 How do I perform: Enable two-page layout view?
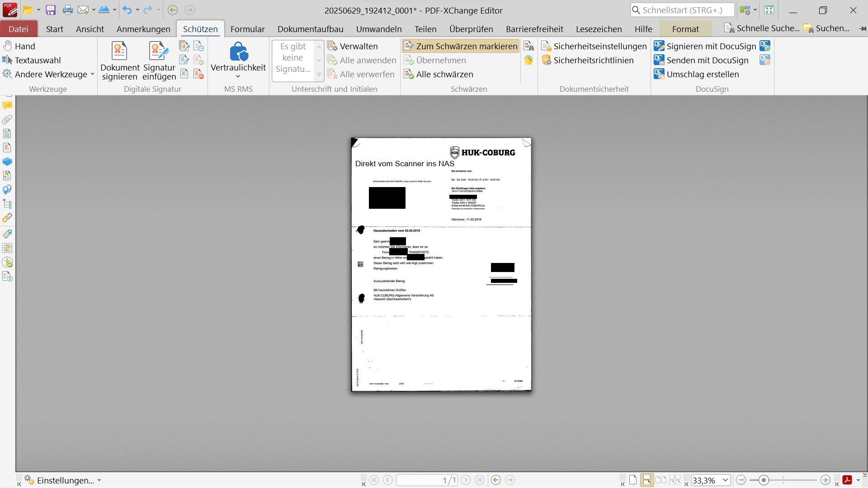click(x=661, y=480)
